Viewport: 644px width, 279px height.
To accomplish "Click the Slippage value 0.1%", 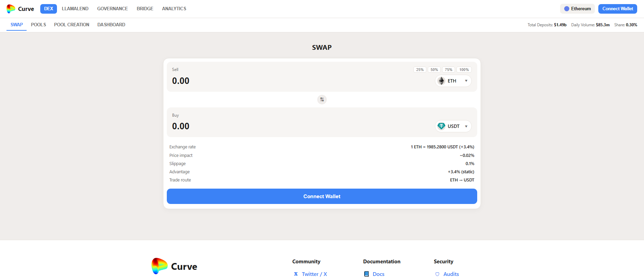I will (x=470, y=164).
